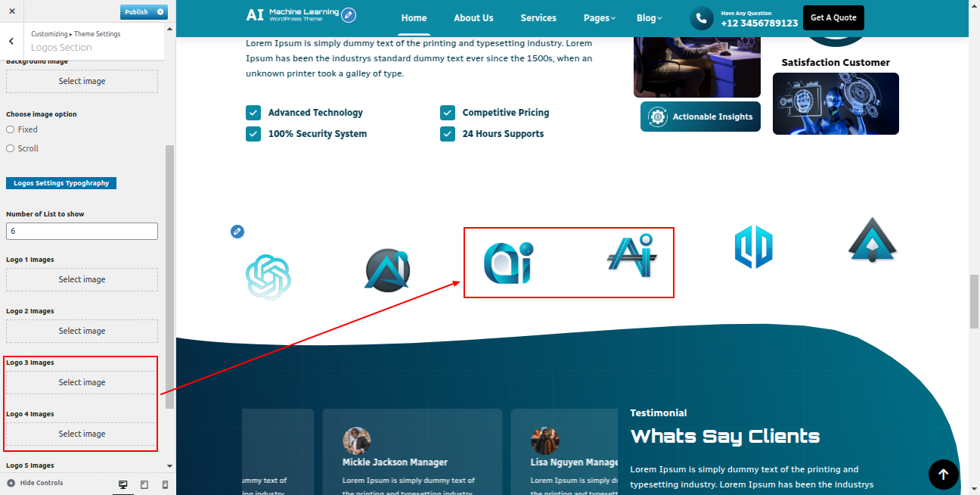Open Publish settings gear icon
The image size is (980, 495).
[x=160, y=12]
